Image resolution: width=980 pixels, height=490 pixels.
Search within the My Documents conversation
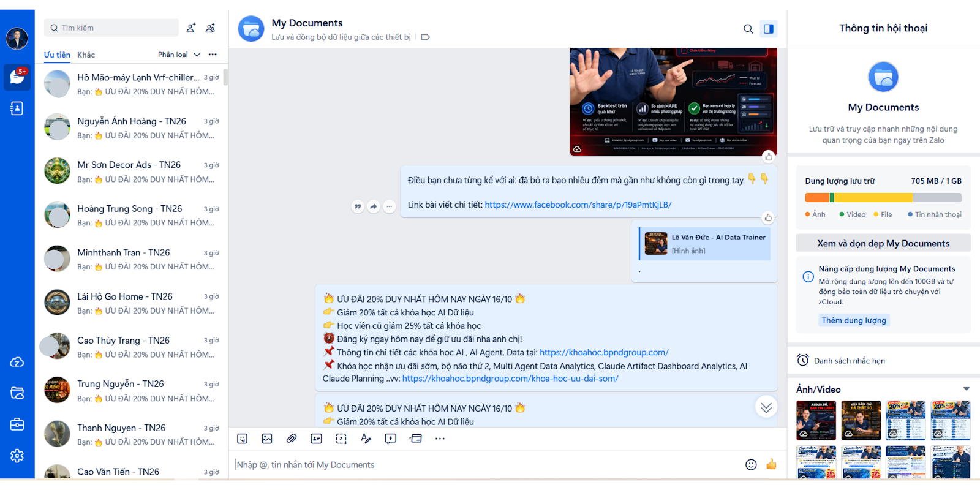point(748,29)
